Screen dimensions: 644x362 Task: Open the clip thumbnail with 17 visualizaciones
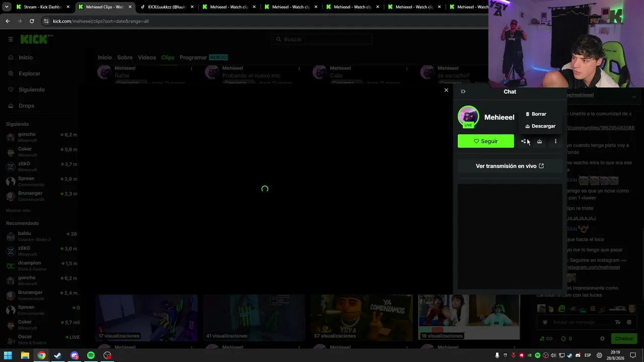[x=146, y=317]
